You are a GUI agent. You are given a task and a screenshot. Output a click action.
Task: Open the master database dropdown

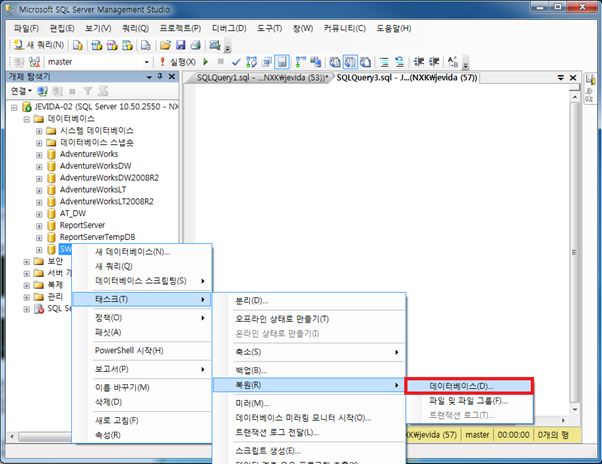[x=146, y=62]
